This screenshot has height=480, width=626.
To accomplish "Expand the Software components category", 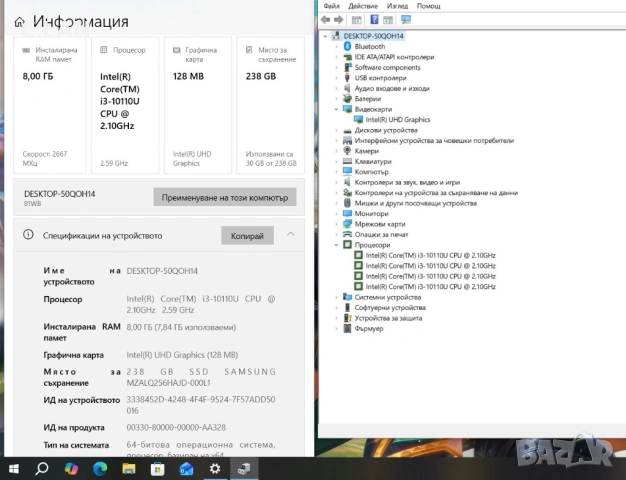I will pyautogui.click(x=336, y=67).
